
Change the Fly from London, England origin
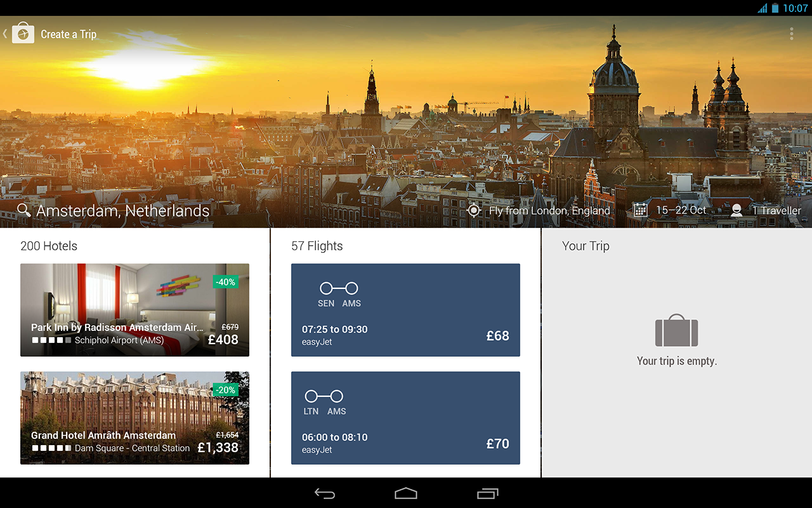click(549, 211)
